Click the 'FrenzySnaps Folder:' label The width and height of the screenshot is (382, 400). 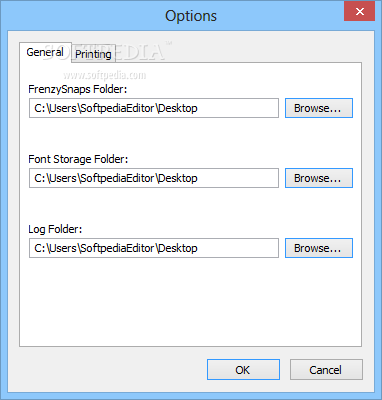click(x=78, y=89)
